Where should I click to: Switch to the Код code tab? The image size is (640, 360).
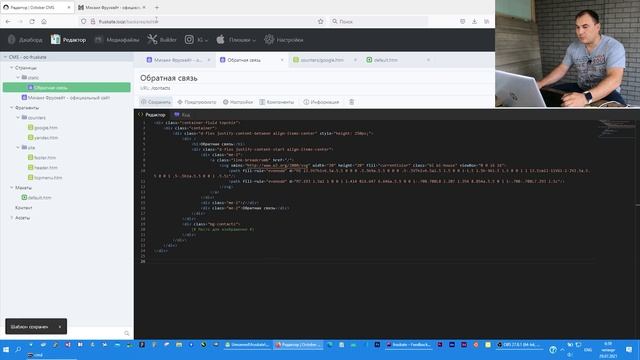pyautogui.click(x=182, y=115)
